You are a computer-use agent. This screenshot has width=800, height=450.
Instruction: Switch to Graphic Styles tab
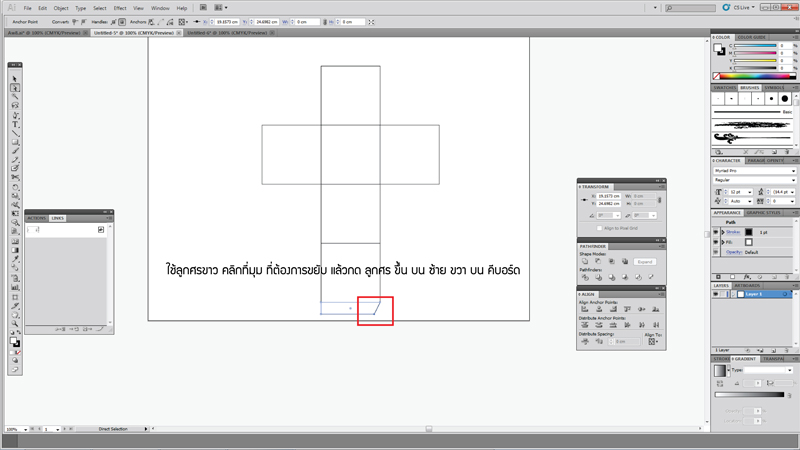tap(763, 213)
